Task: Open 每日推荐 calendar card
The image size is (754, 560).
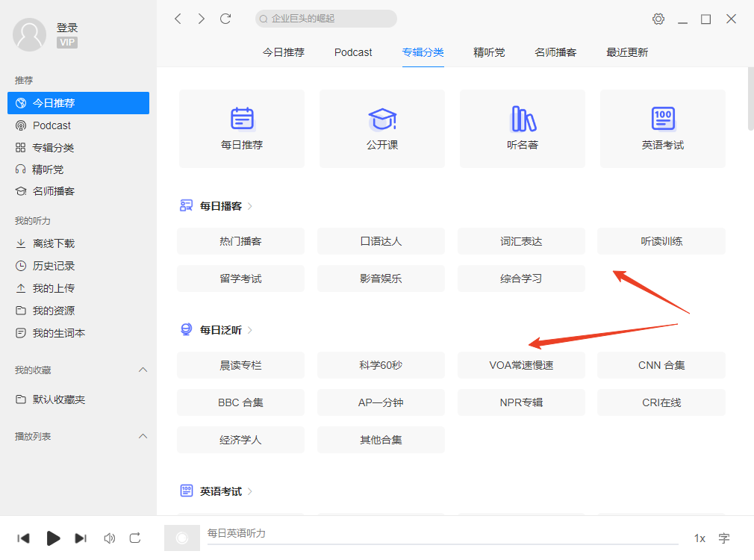Action: (x=242, y=128)
